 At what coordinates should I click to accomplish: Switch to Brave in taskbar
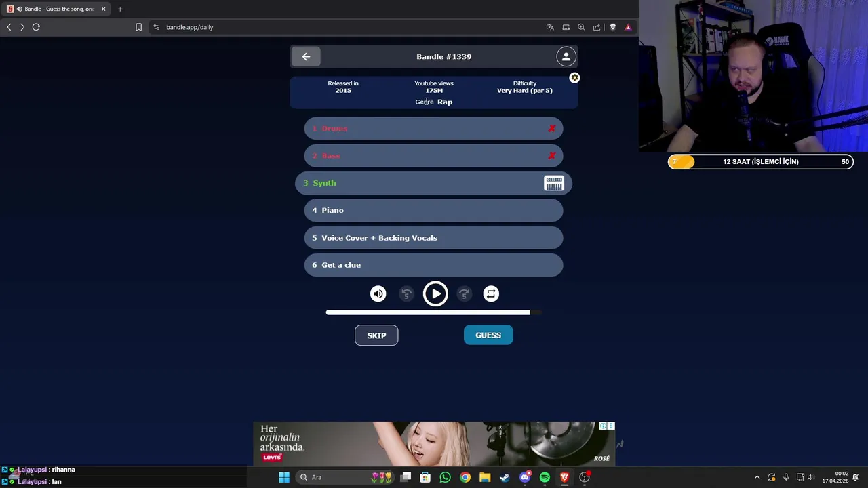(x=564, y=477)
